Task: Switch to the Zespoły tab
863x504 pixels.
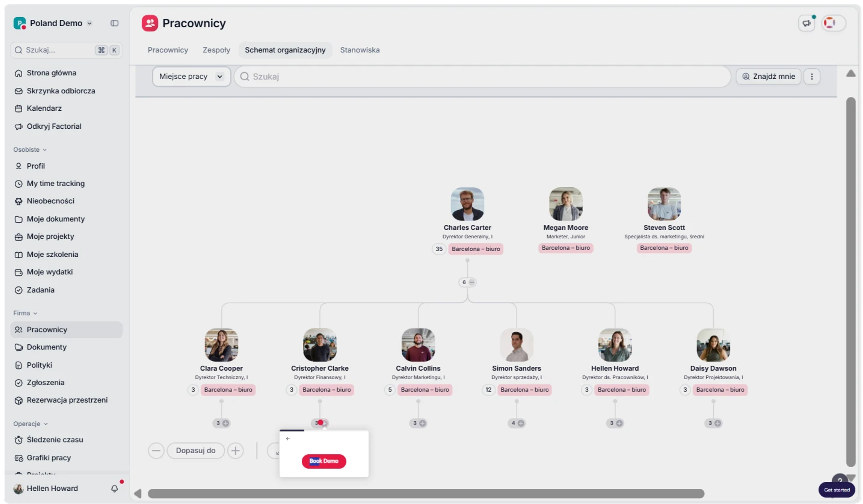Action: pos(216,50)
